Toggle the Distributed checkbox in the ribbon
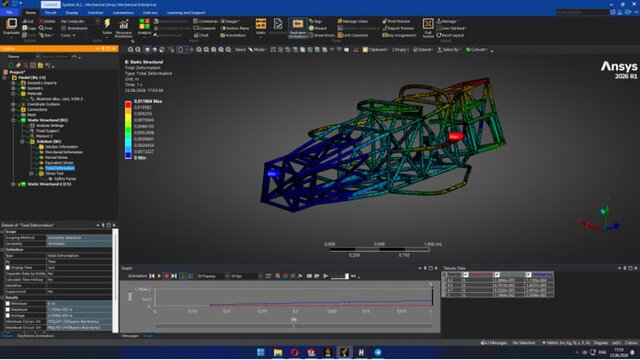 (64, 28)
